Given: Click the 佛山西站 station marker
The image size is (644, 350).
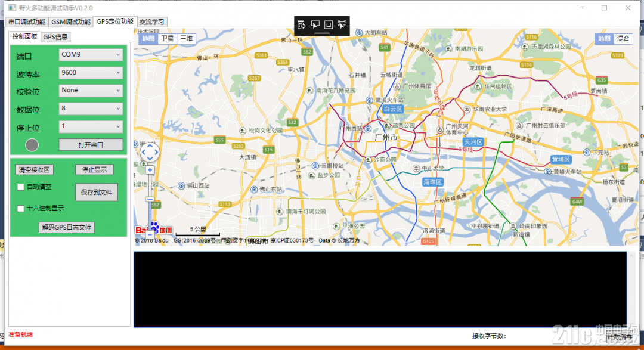Looking at the screenshot, I should (181, 185).
